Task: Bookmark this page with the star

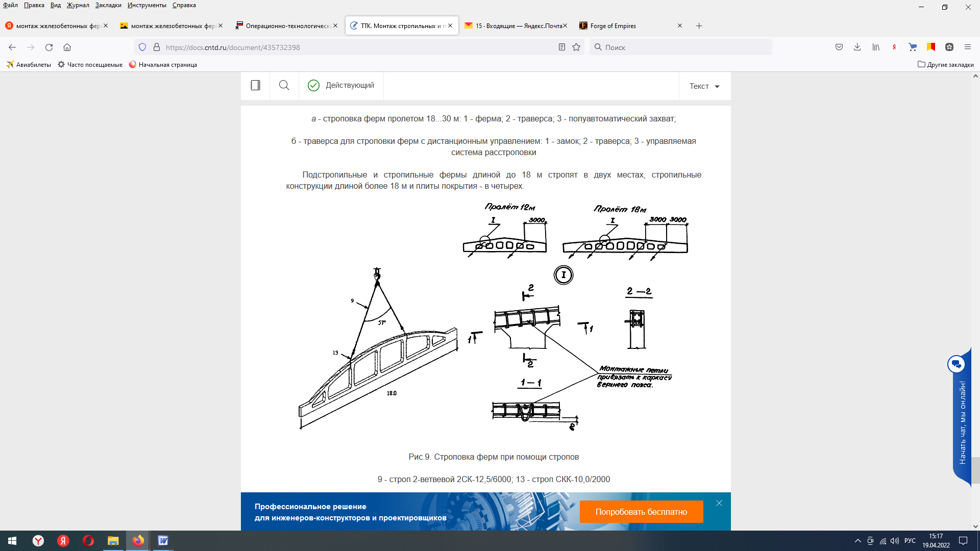Action: (576, 47)
